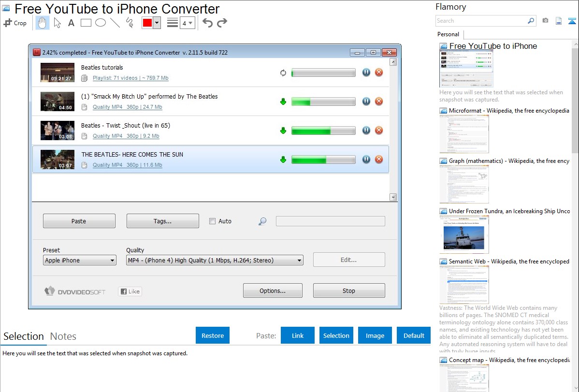Viewport: 579px width, 392px height.
Task: Click the Stop button
Action: tap(349, 290)
